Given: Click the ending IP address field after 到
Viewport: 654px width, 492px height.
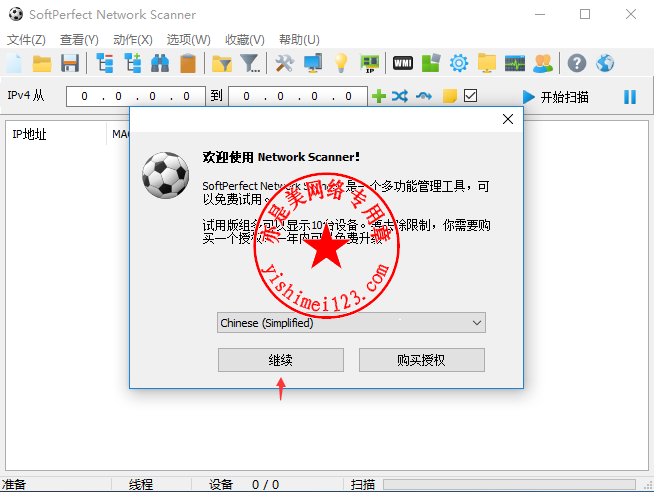Looking at the screenshot, I should tap(298, 96).
